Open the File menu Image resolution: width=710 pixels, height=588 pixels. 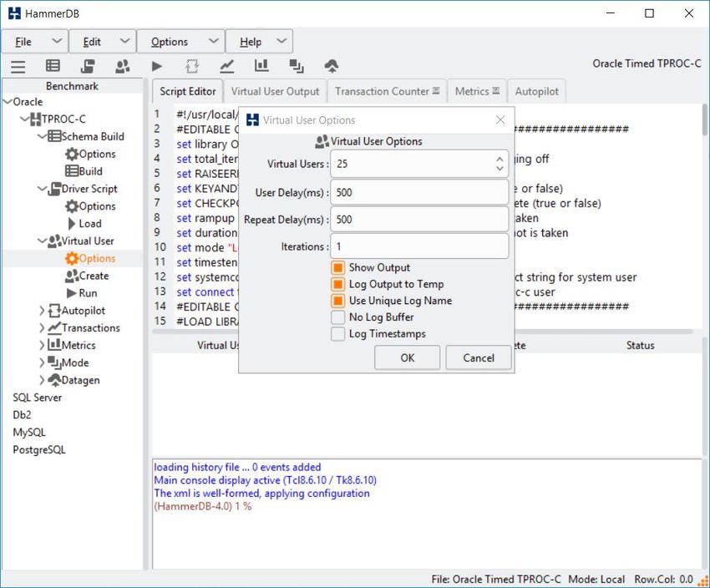point(35,42)
